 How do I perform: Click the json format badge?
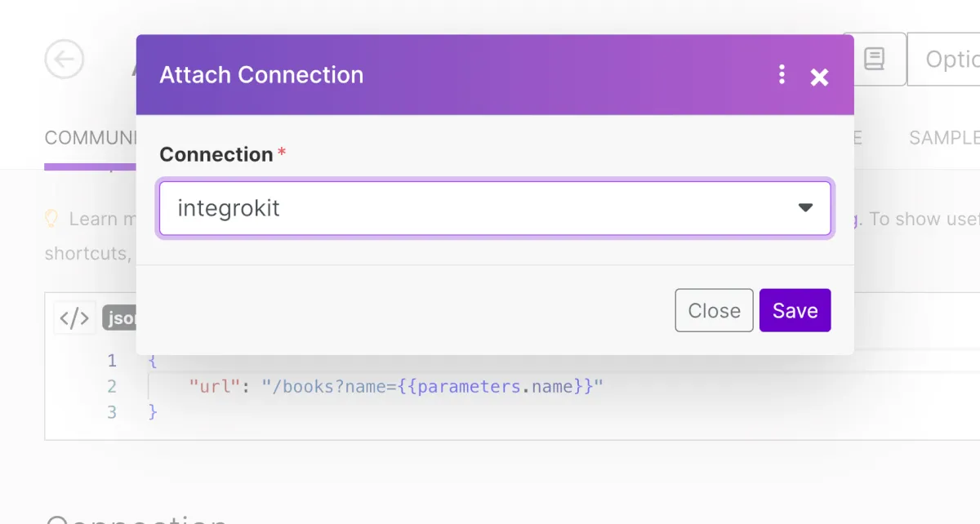coord(119,318)
